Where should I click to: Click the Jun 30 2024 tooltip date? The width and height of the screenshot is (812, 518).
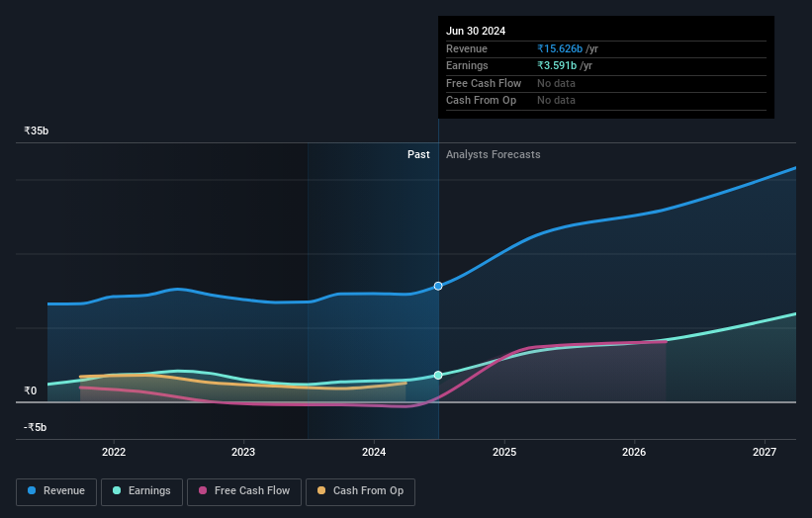[x=476, y=31]
